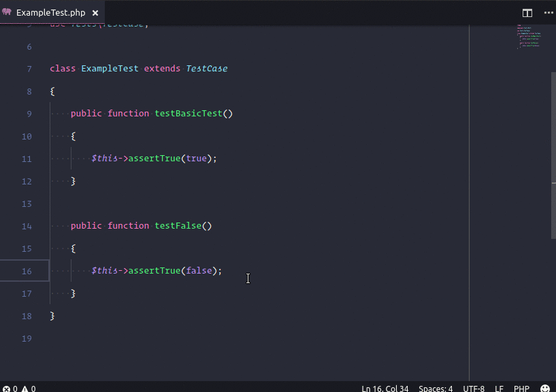Viewport: 556px width, 392px height.
Task: Change indentation via Spaces: 4
Action: point(436,389)
